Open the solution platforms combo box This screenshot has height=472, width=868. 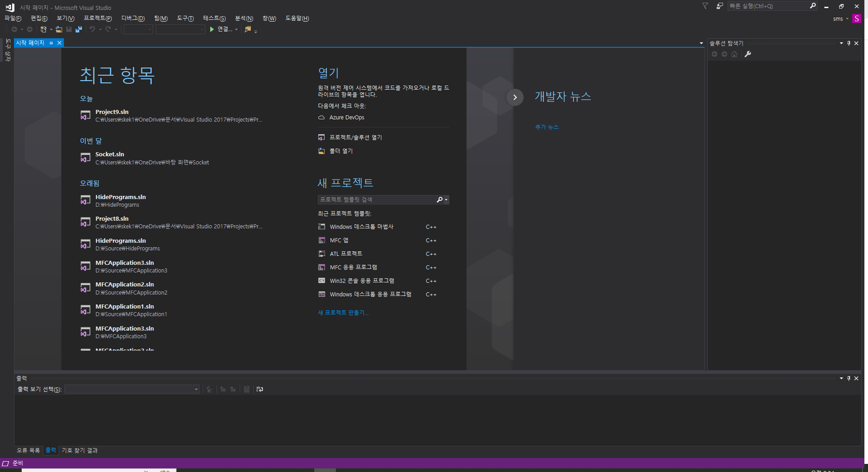tap(181, 29)
